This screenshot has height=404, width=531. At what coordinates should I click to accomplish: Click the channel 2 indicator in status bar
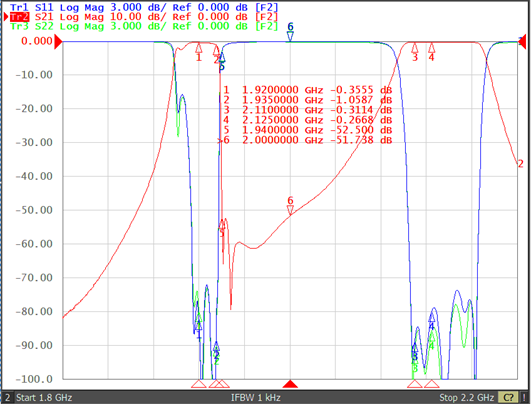pos(7,397)
